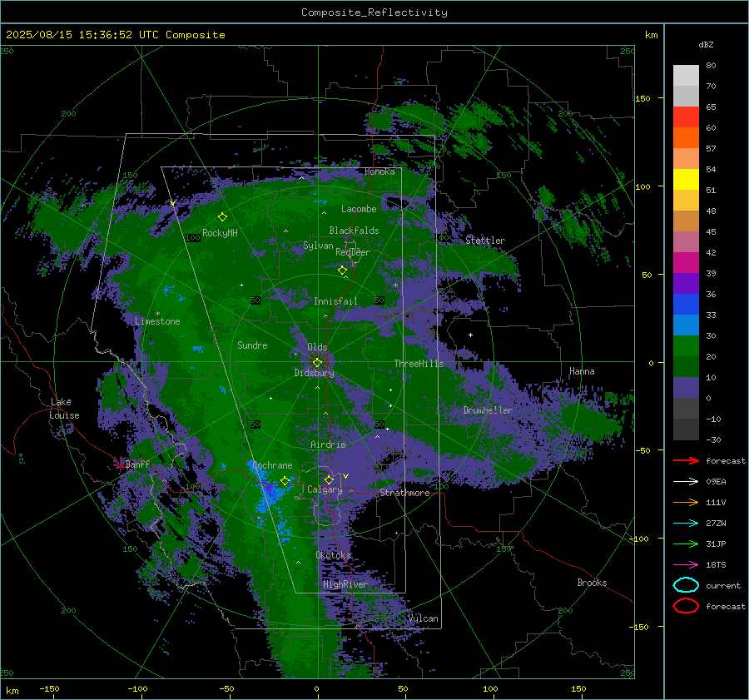Click the Brooks label in the southeast
Viewport: 749px width, 700px height.
click(592, 583)
